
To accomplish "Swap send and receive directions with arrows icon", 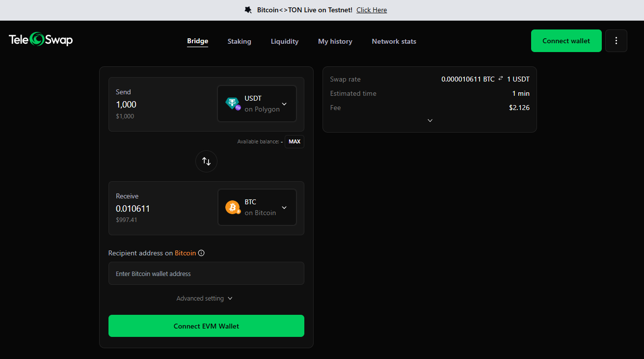I will coord(206,161).
